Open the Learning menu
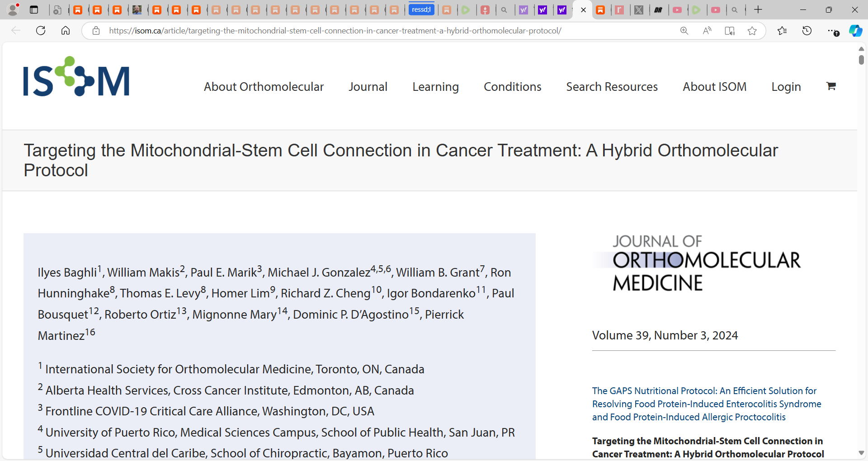 point(435,86)
